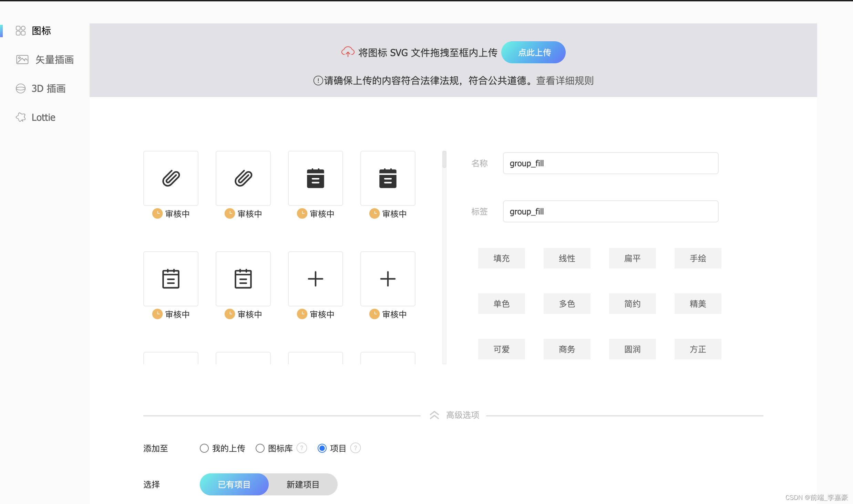Select the first paperclip icon thumbnail

[x=171, y=178]
